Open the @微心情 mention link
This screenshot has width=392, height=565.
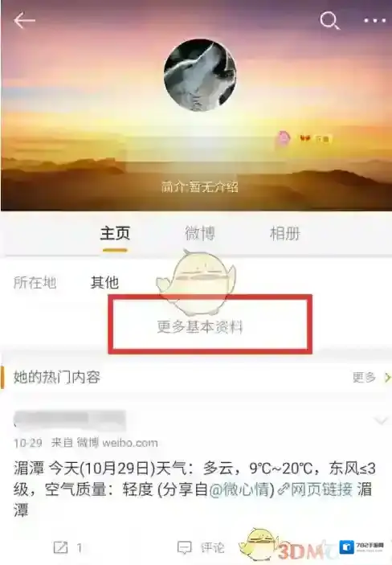(x=242, y=489)
